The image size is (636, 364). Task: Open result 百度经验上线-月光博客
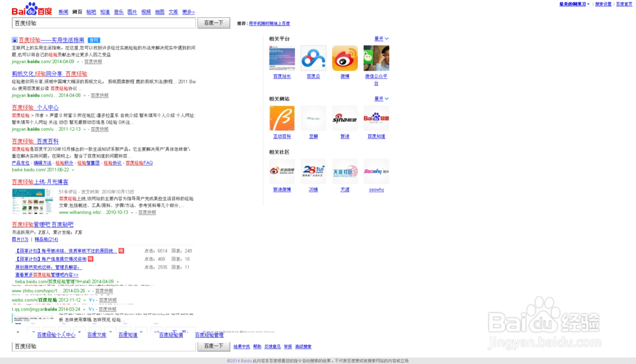pyautogui.click(x=40, y=182)
